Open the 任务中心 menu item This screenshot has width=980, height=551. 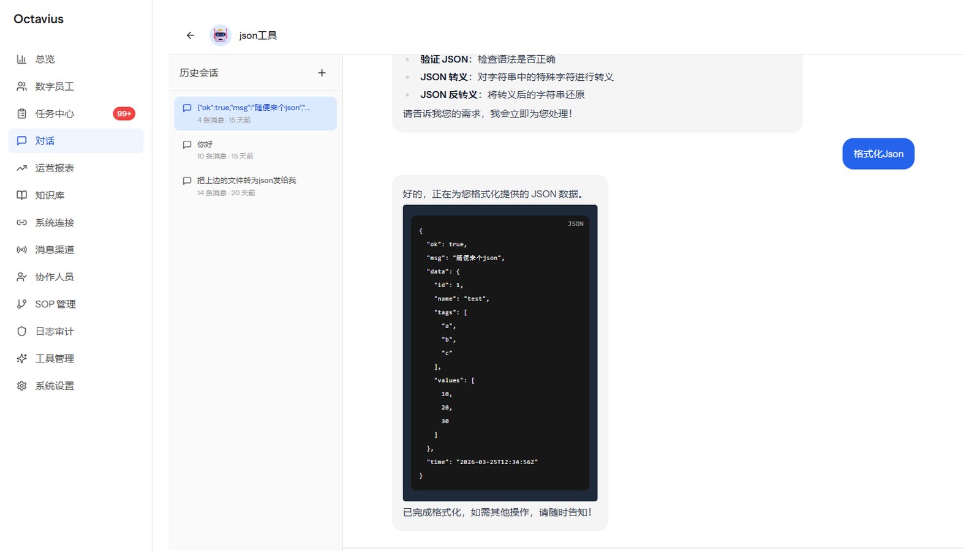(76, 114)
